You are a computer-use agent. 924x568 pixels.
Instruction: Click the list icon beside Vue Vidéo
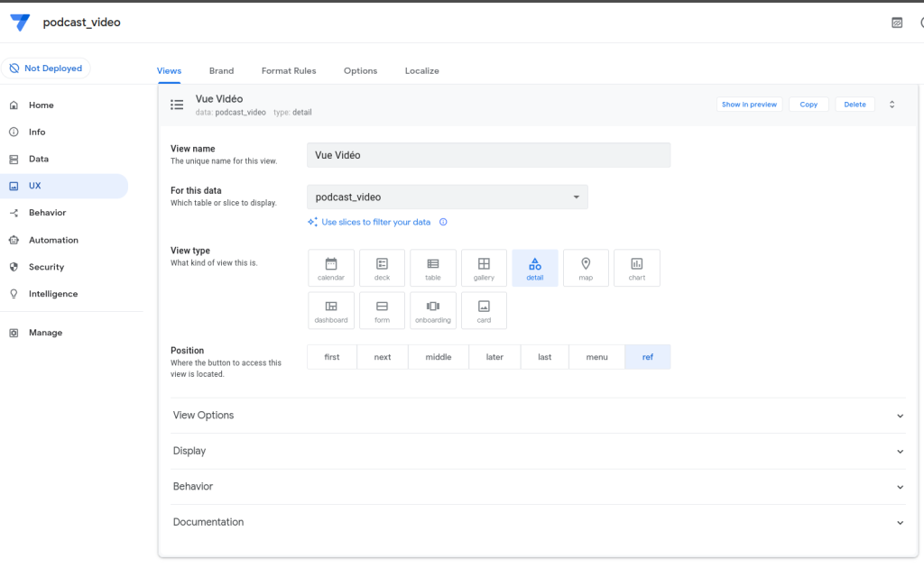coord(177,105)
